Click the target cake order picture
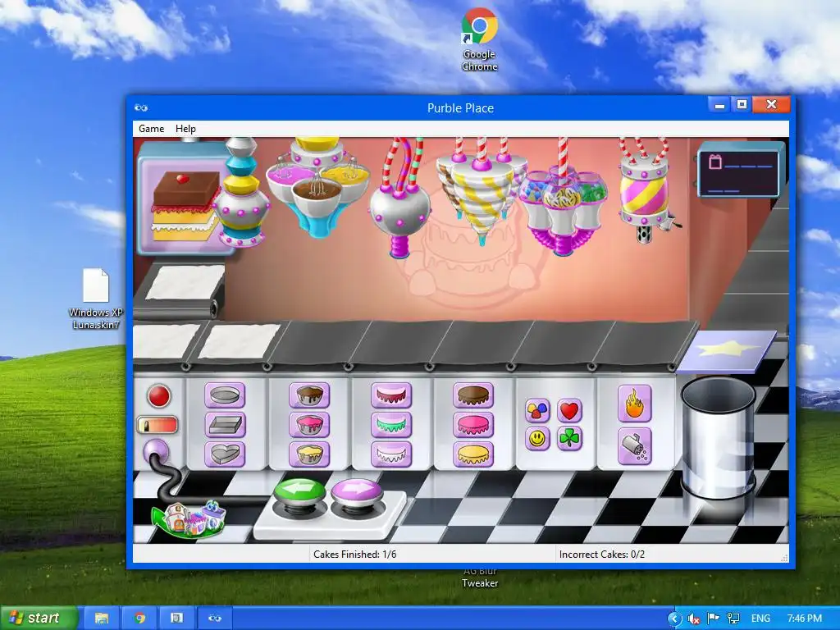The height and width of the screenshot is (630, 840). 185,206
